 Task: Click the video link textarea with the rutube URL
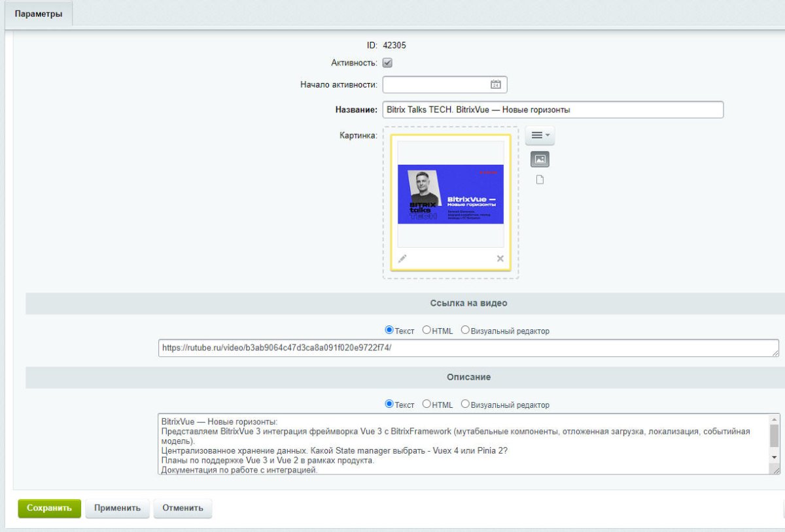click(x=468, y=348)
